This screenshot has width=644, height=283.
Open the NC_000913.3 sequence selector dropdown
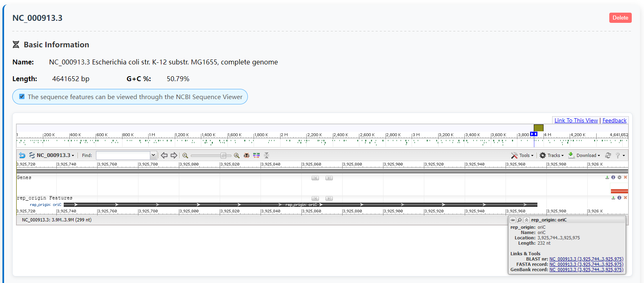52,155
